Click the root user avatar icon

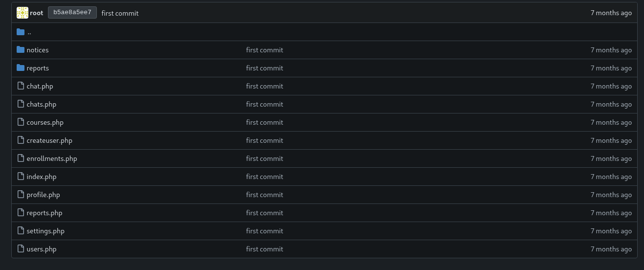tap(22, 13)
